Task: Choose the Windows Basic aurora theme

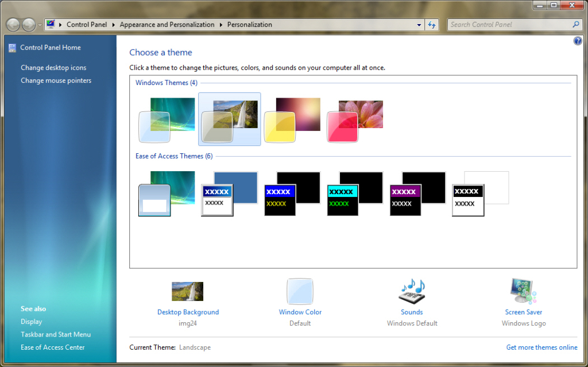Action: point(167,194)
